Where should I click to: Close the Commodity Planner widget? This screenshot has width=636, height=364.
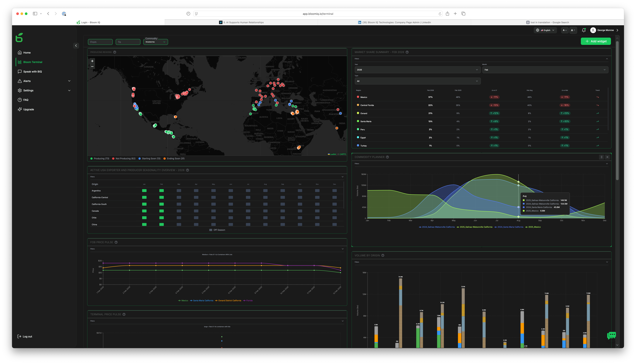pyautogui.click(x=607, y=157)
